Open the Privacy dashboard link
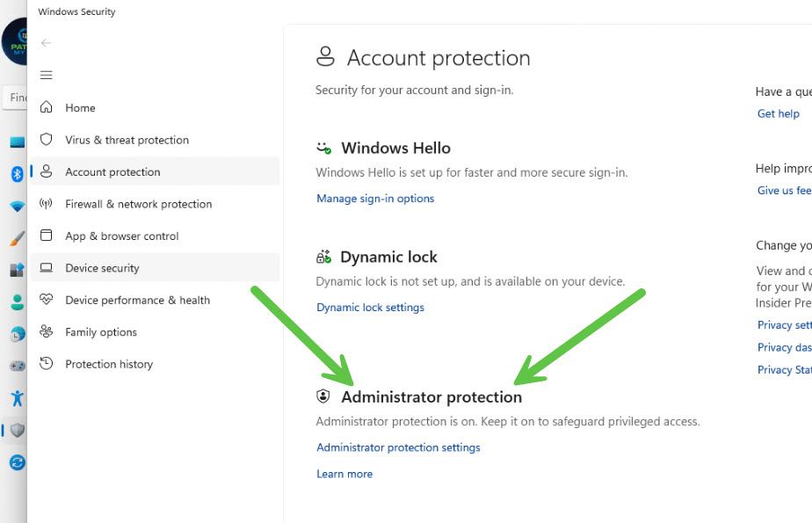The image size is (812, 523). (784, 347)
